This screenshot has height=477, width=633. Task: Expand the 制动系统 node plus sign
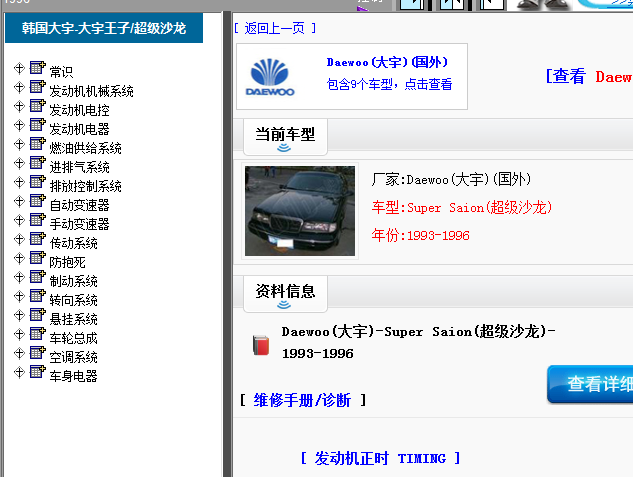(19, 277)
